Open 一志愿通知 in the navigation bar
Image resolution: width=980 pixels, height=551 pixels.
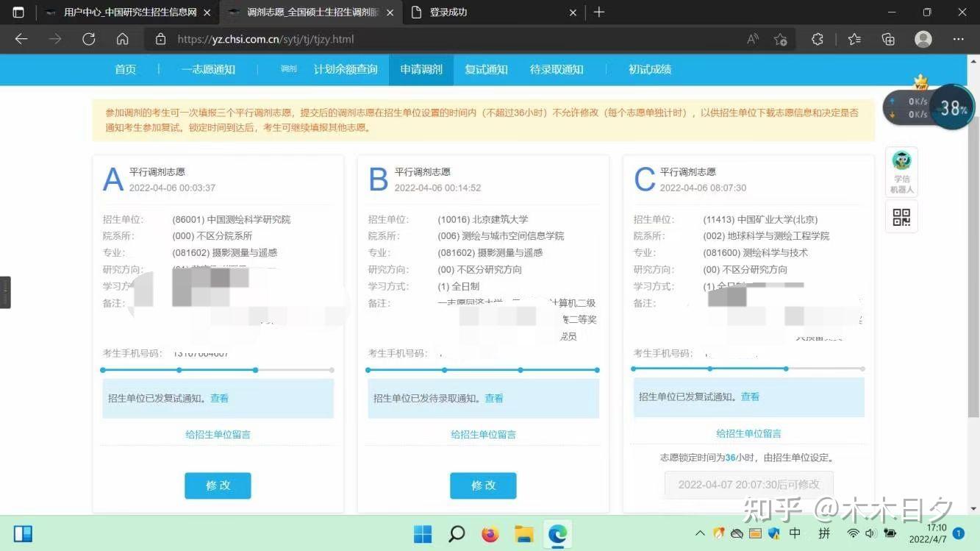click(x=208, y=69)
